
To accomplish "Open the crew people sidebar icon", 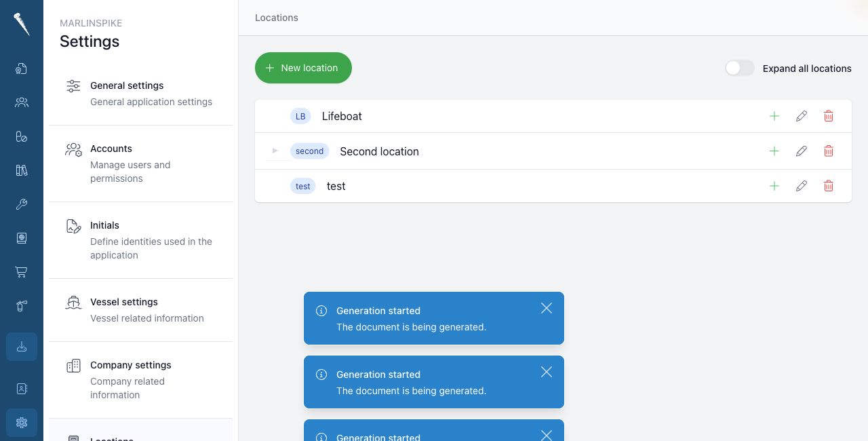I will [x=22, y=102].
